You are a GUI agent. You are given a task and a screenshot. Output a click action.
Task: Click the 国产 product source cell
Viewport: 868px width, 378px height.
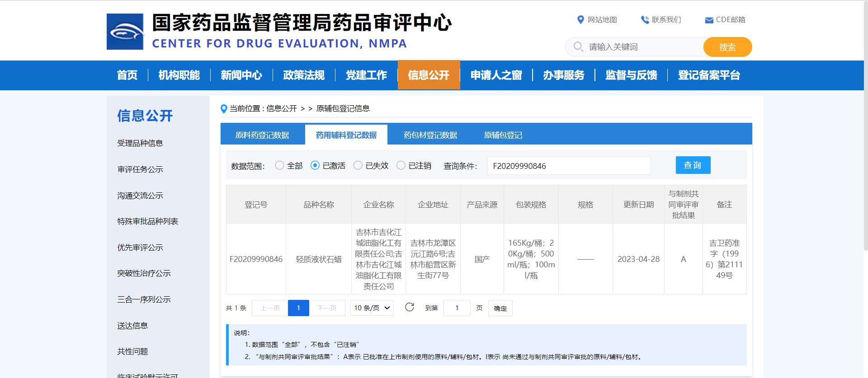coord(482,259)
